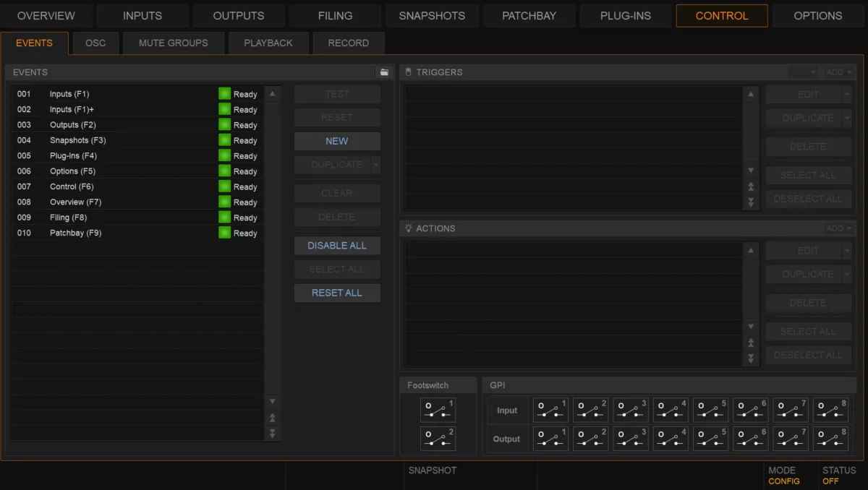Expand Events DUPLICATE dropdown arrow
This screenshot has height=490, width=868.
click(x=375, y=165)
